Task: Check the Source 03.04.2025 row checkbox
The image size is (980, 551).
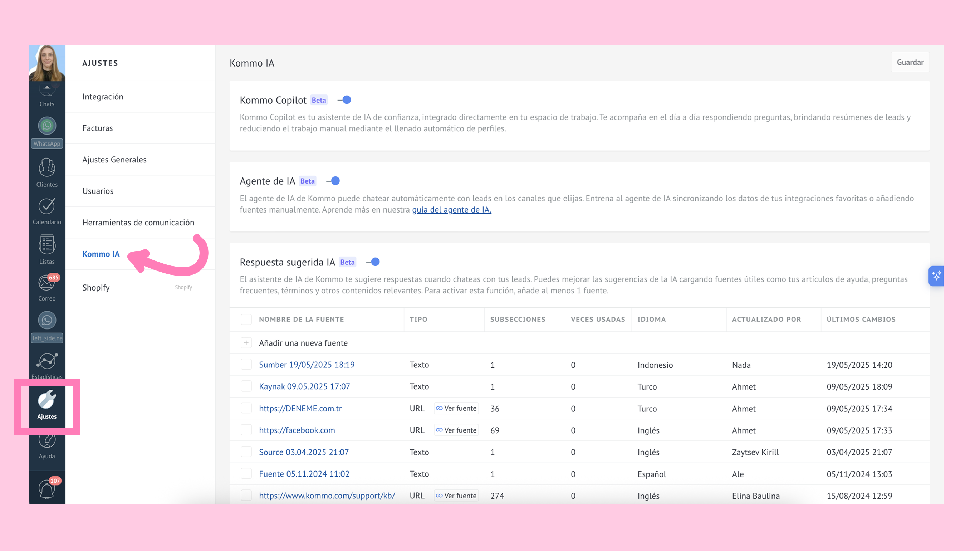Action: [x=246, y=452]
